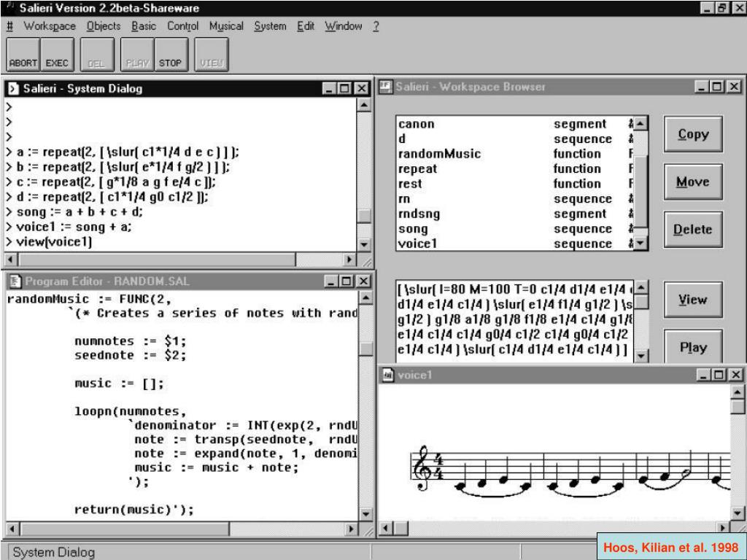This screenshot has width=747, height=560.
Task: Click the System Dialog window icon
Action: 13,88
